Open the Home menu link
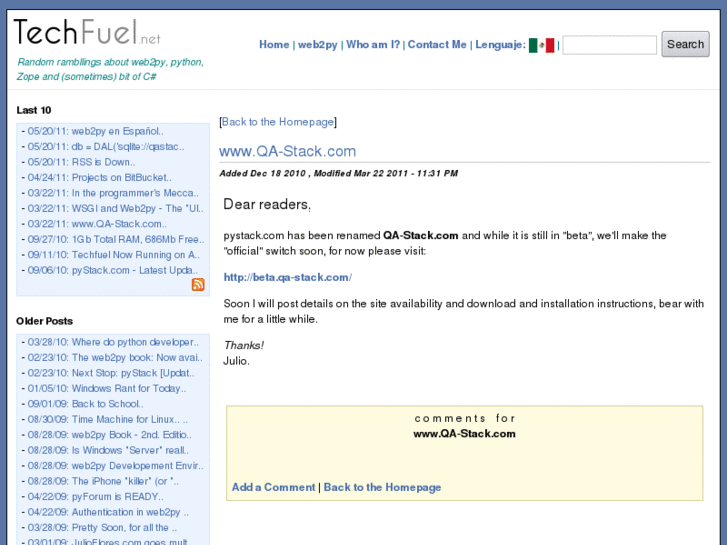 [x=274, y=45]
